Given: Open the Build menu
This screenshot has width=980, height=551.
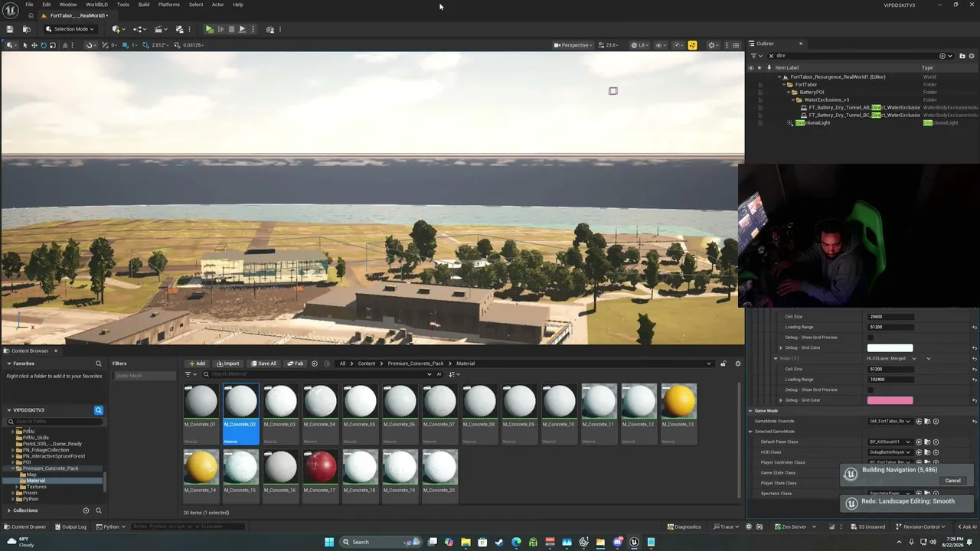Looking at the screenshot, I should [x=144, y=5].
